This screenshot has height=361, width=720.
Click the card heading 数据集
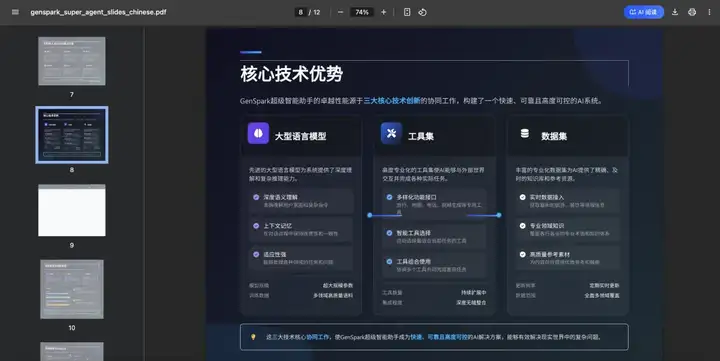pos(554,136)
